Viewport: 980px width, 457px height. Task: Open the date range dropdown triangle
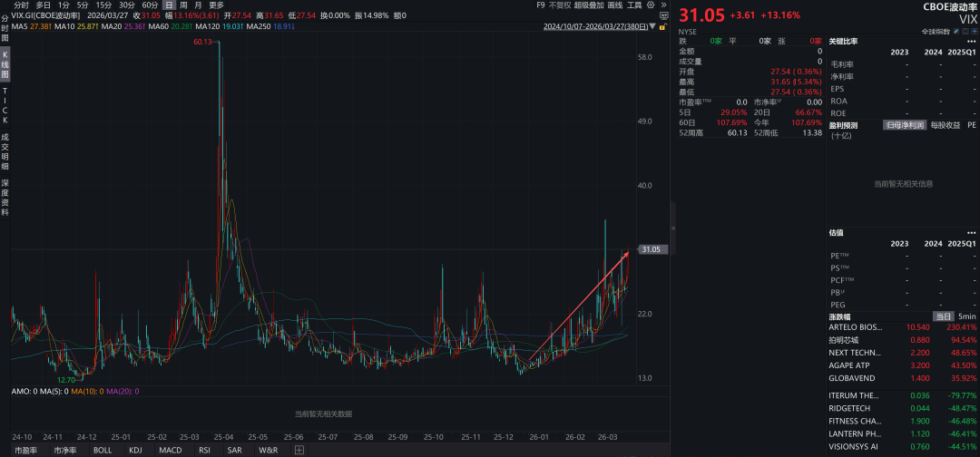click(x=653, y=27)
